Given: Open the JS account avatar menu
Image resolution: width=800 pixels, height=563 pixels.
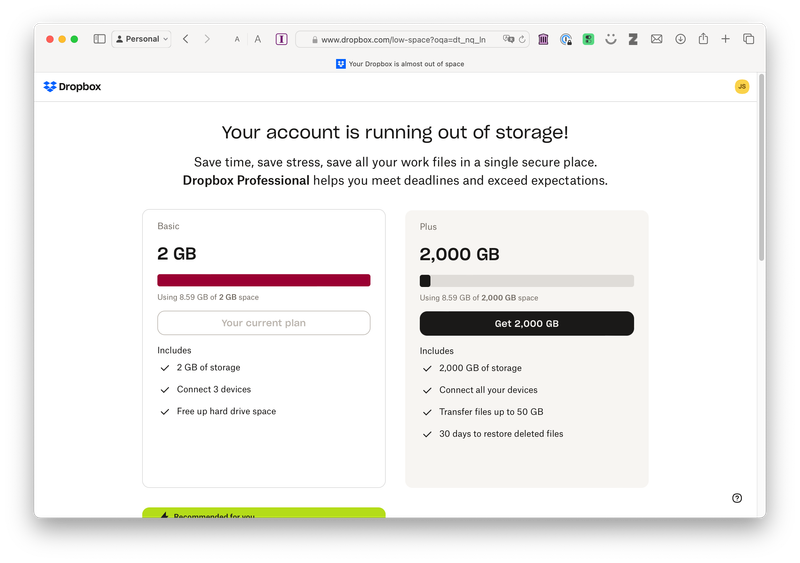Looking at the screenshot, I should tap(741, 87).
